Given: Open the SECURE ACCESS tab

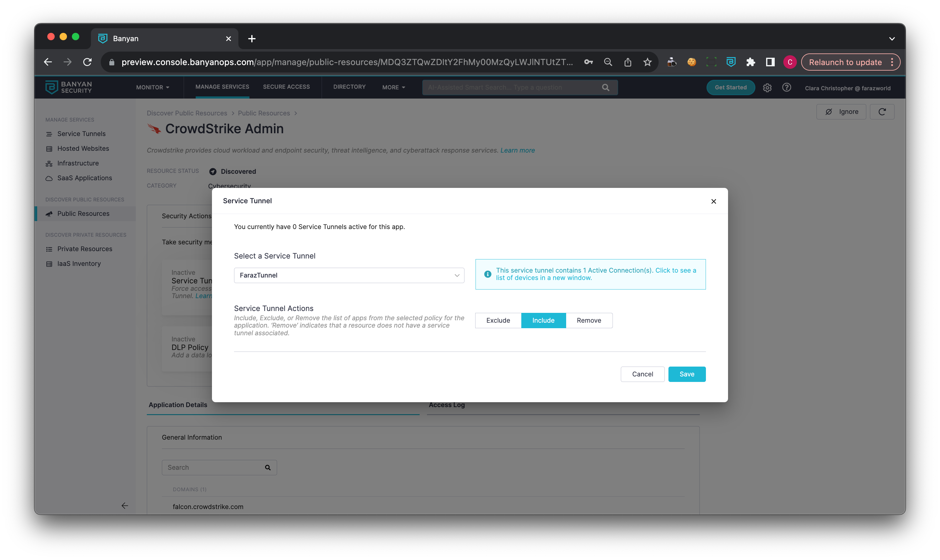Looking at the screenshot, I should (286, 87).
